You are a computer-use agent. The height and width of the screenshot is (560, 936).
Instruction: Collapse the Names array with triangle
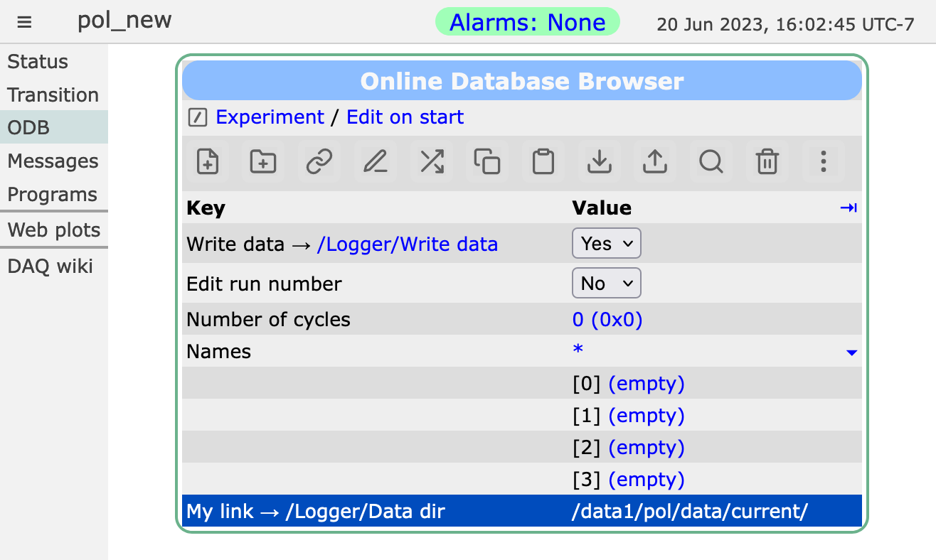[851, 352]
